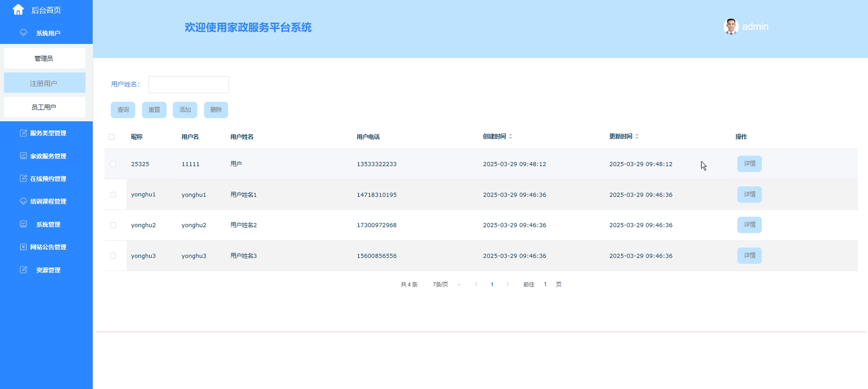868x389 pixels.
Task: Check the checkbox for row yonghu3
Action: tap(113, 256)
